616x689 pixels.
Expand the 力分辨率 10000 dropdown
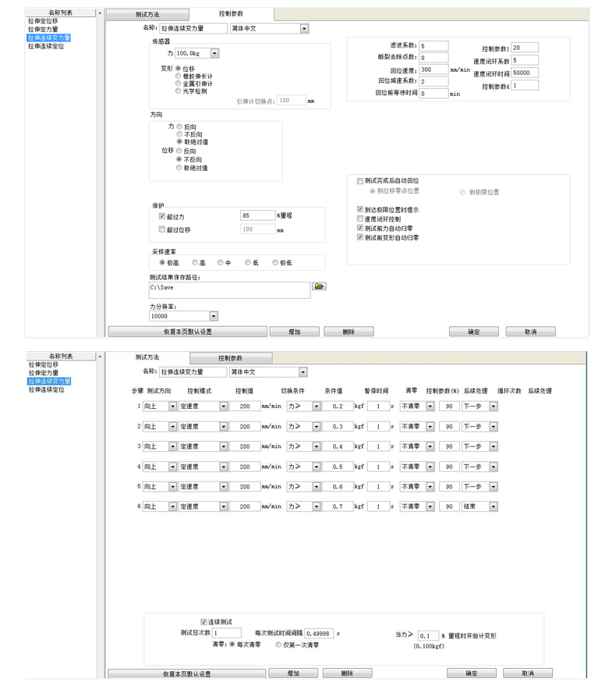pyautogui.click(x=213, y=317)
